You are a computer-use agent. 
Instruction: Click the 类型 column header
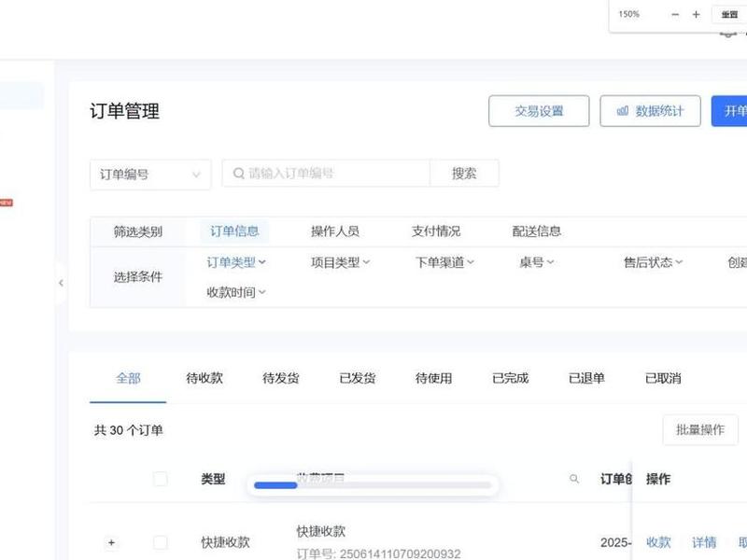213,479
